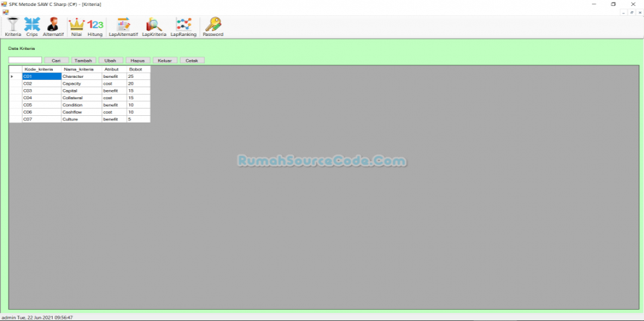644x321 pixels.
Task: Open the LapRanking chart icon
Action: (x=183, y=25)
